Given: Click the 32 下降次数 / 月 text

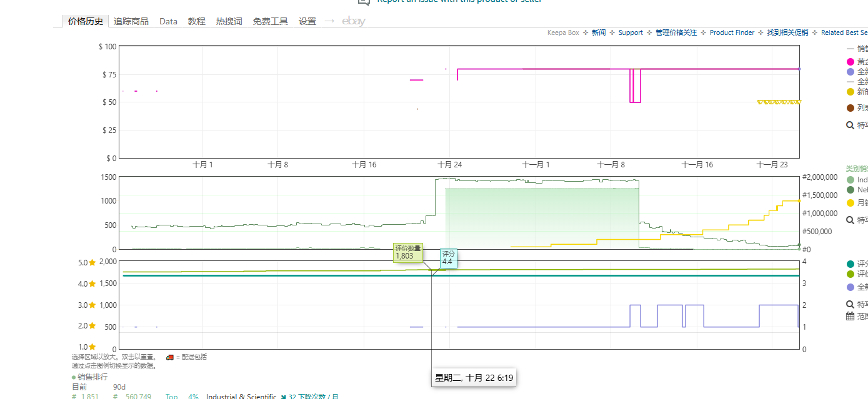Looking at the screenshot, I should click(314, 397).
